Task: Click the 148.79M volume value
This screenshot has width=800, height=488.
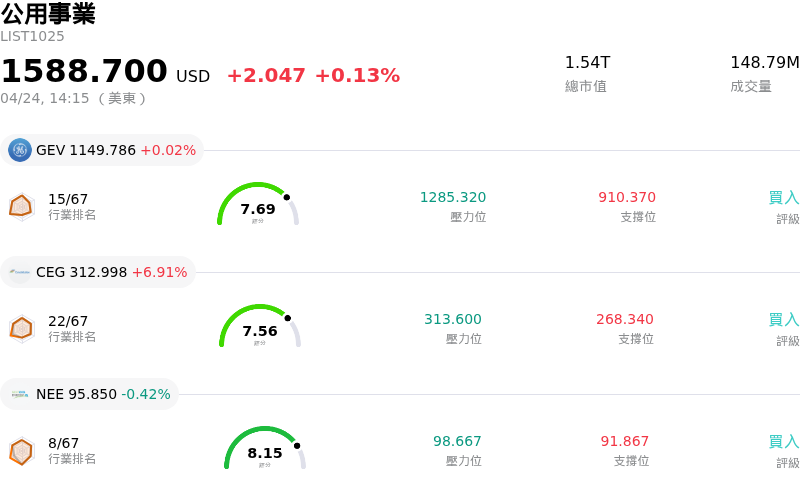Action: [x=764, y=63]
